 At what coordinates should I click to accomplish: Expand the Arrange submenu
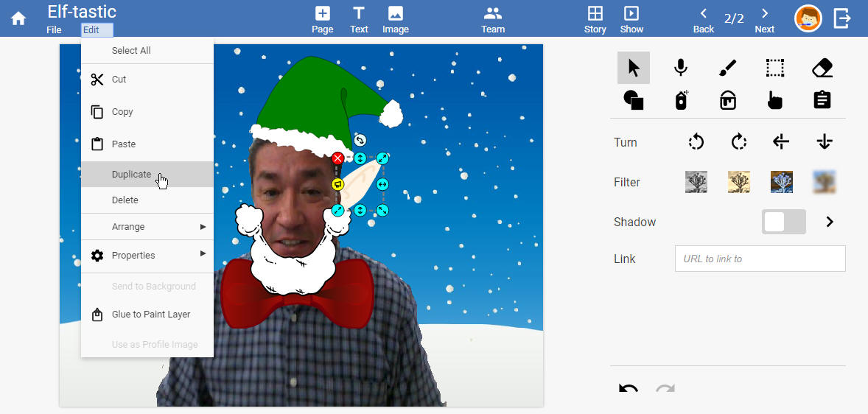[147, 226]
